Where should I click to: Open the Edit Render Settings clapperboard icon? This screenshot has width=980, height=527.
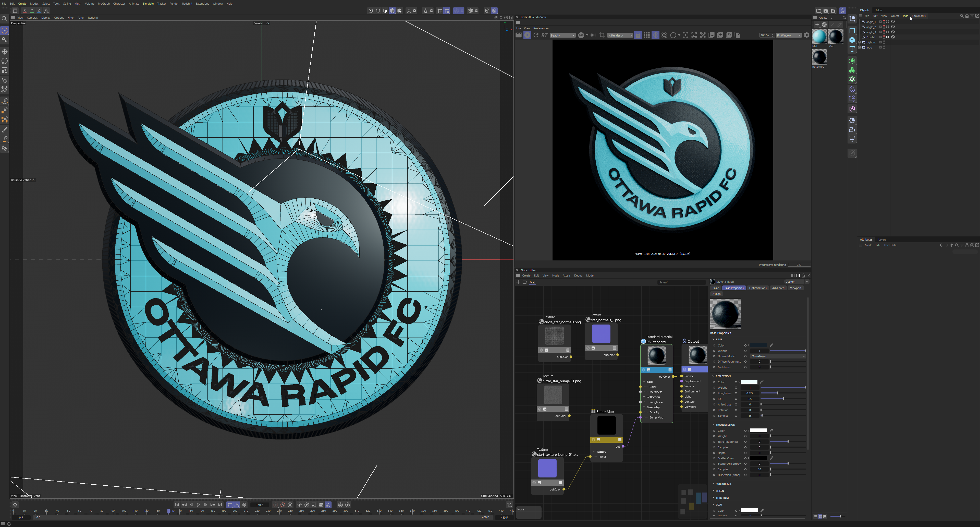click(x=833, y=11)
